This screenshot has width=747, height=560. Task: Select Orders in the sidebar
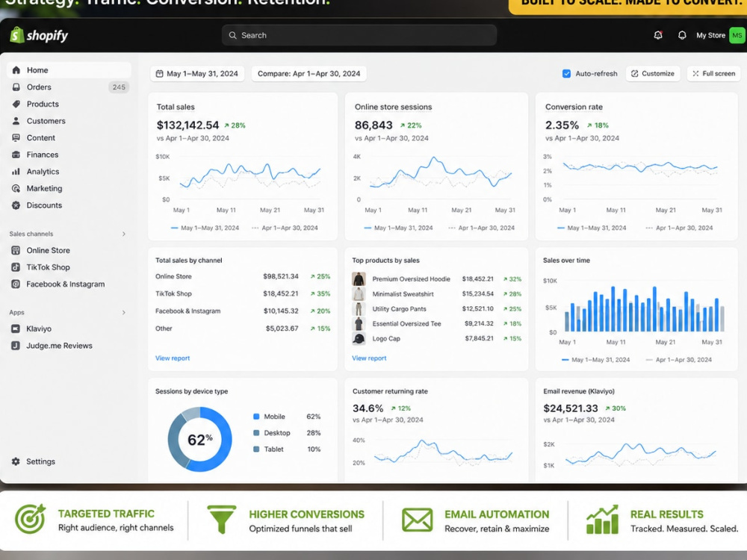(69, 87)
